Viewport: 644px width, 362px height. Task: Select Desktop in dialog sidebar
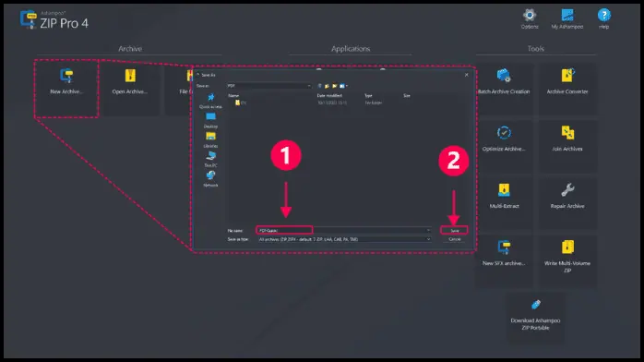pyautogui.click(x=210, y=120)
